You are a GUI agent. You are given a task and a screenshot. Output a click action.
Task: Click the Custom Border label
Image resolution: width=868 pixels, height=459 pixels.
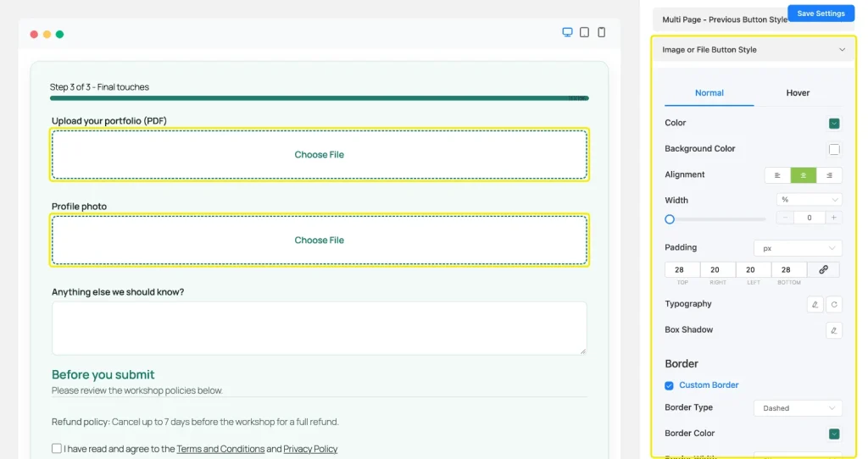click(709, 384)
